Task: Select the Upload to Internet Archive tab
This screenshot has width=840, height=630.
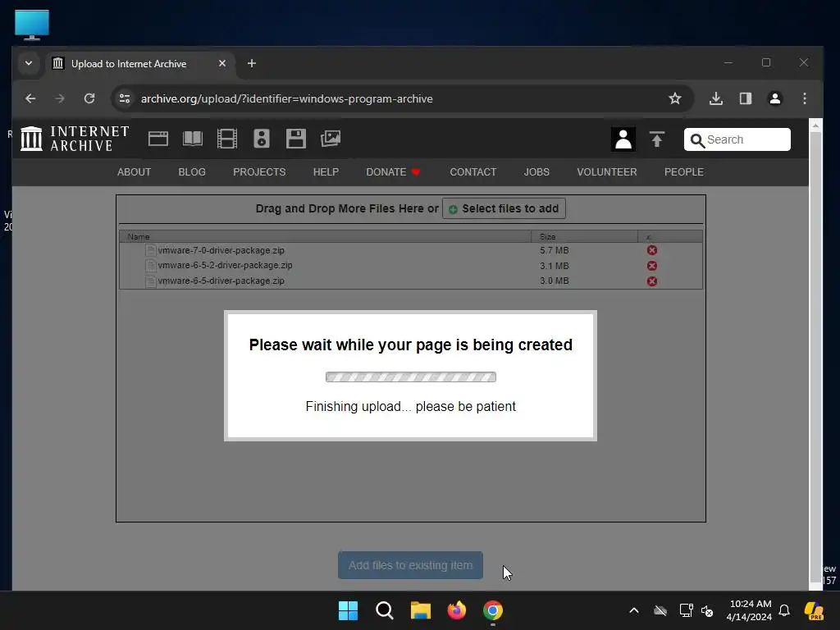Action: [140, 64]
